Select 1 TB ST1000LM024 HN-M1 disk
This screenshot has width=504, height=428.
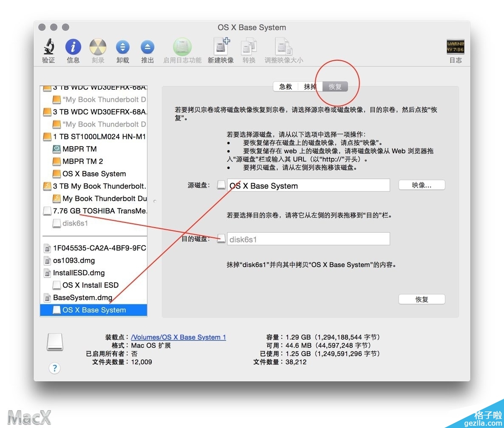pos(94,136)
